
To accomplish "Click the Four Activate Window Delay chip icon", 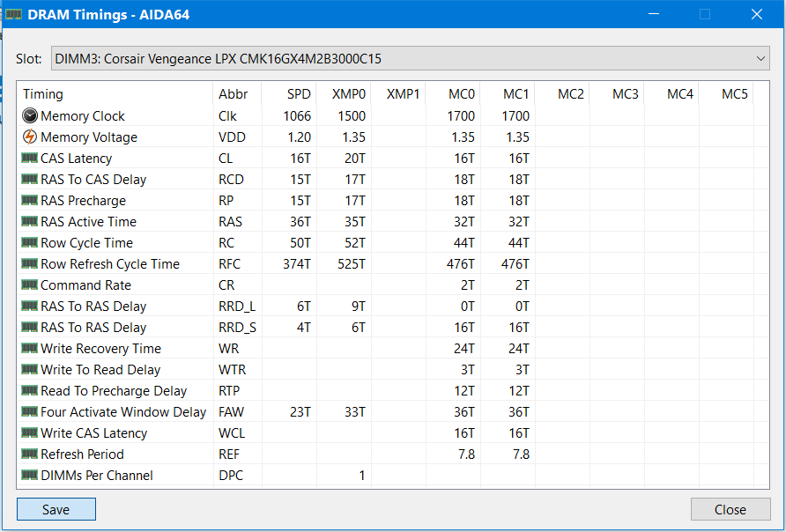I will [x=30, y=411].
